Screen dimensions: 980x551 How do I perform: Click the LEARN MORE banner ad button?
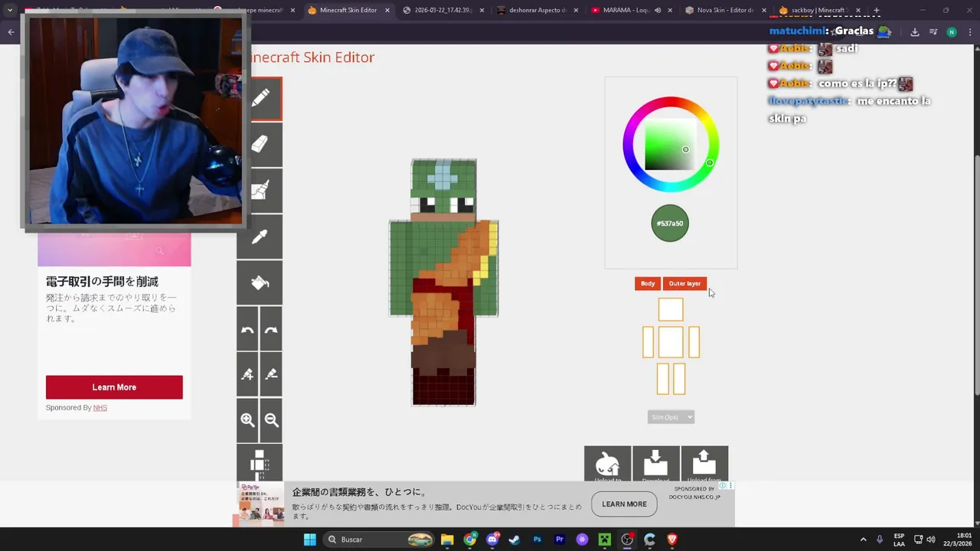coord(624,504)
